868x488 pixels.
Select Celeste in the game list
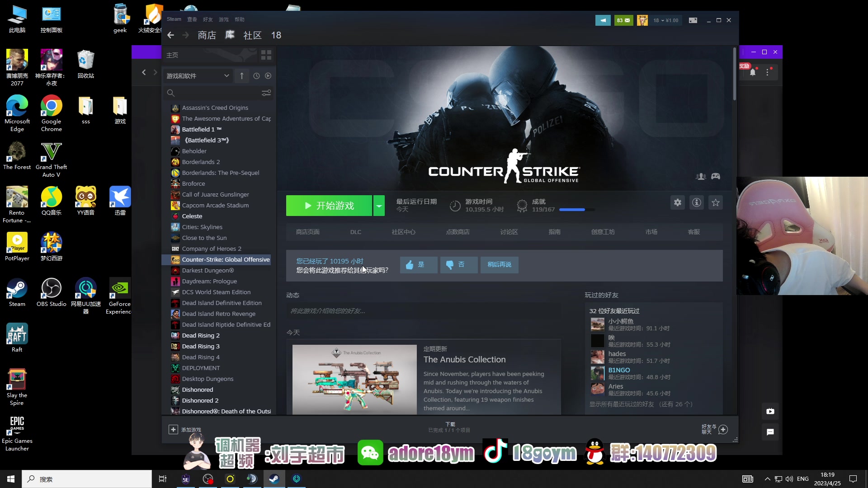tap(192, 216)
